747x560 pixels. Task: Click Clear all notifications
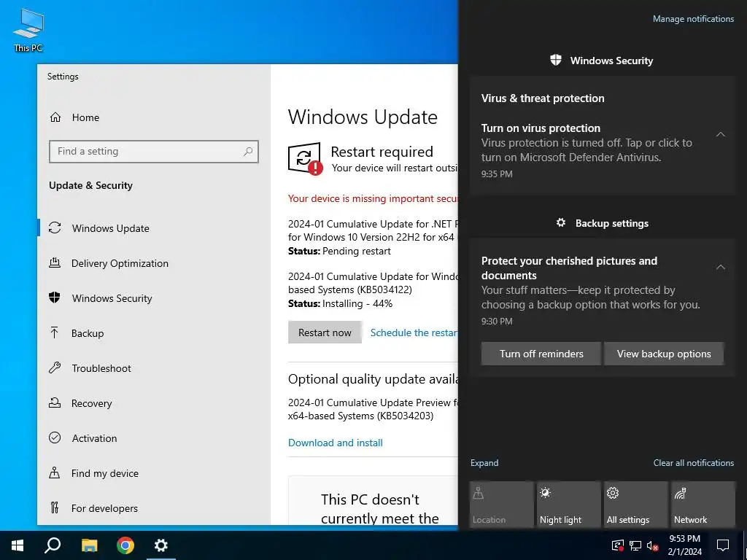pos(694,462)
